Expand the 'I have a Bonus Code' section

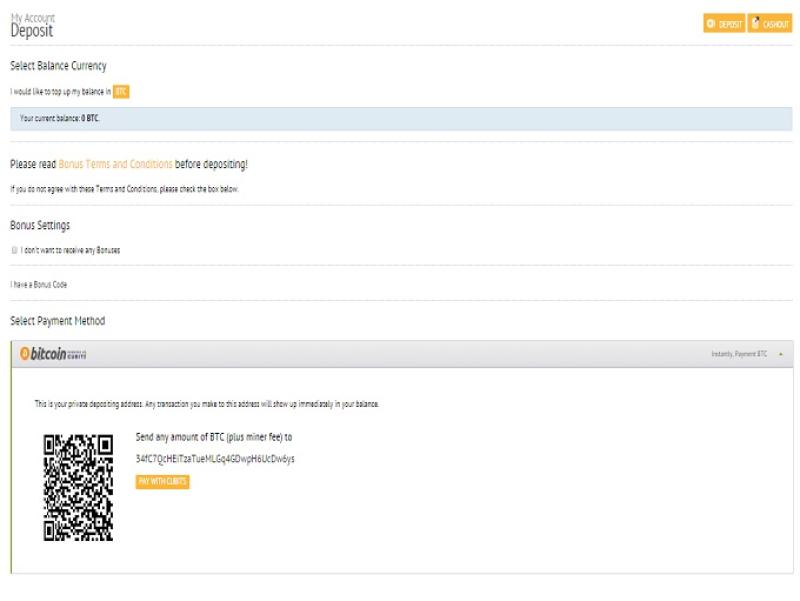(x=39, y=285)
